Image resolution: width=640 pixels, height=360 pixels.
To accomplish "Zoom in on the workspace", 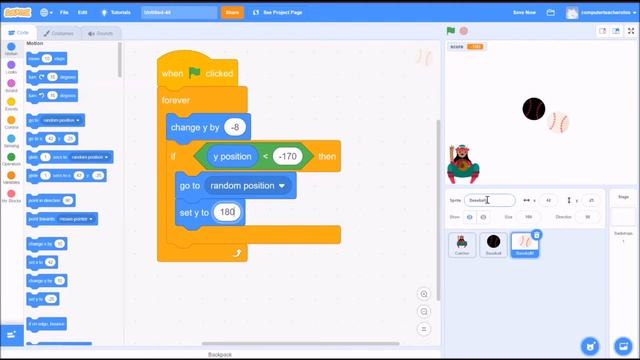I will tap(424, 294).
